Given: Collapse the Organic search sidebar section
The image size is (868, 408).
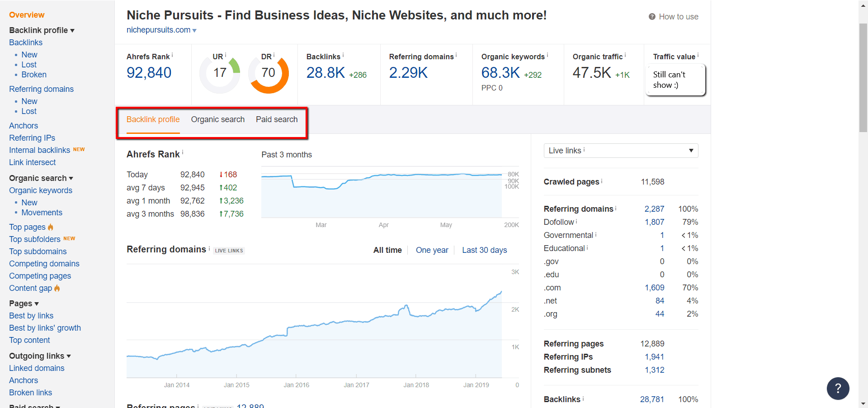Looking at the screenshot, I should [x=71, y=179].
